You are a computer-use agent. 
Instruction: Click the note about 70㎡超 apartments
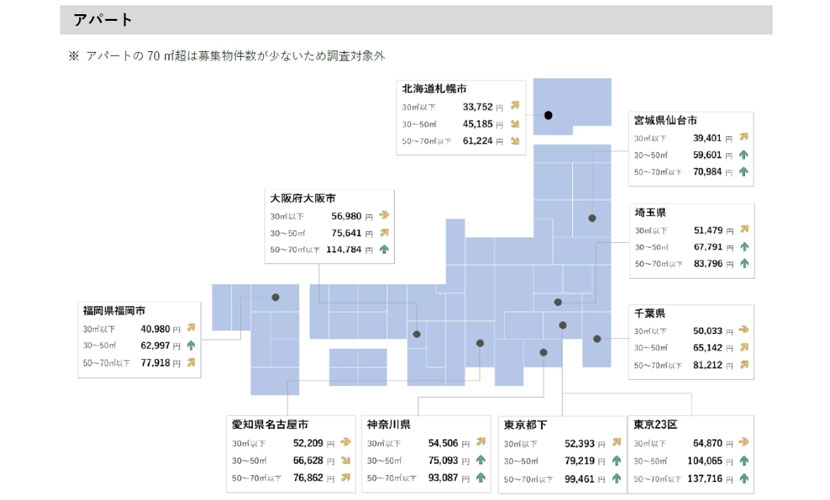(227, 56)
